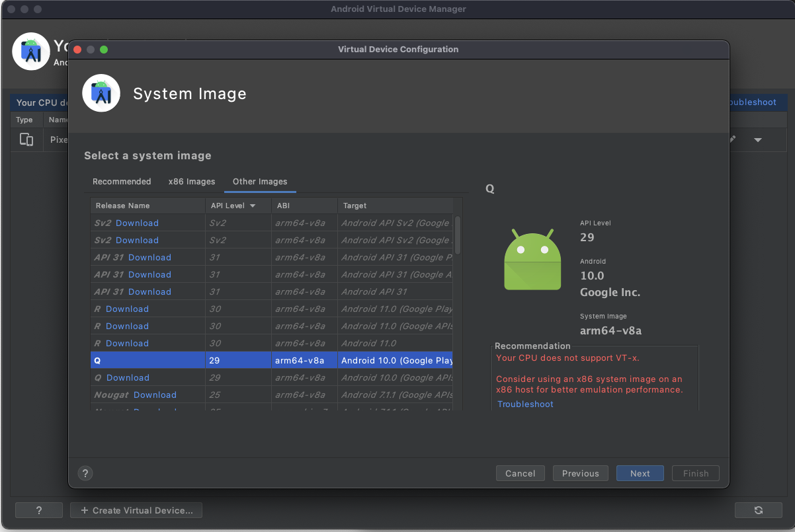The image size is (795, 532).
Task: Click the disabled Finish button
Action: point(696,473)
